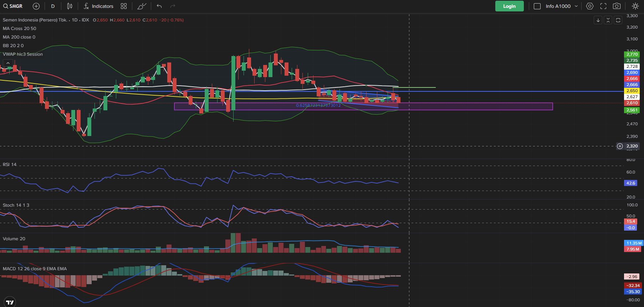Click the RSI 42.6 value tag
The height and width of the screenshot is (307, 644).
tap(630, 183)
